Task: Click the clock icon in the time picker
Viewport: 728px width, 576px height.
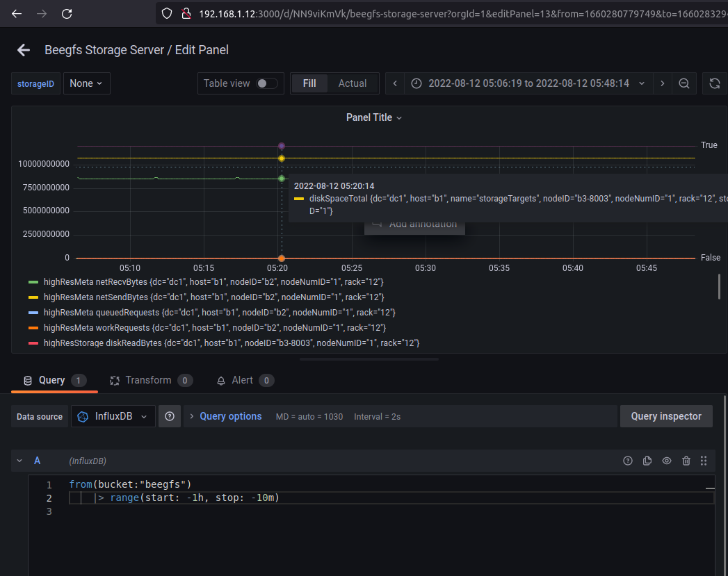Action: click(416, 83)
